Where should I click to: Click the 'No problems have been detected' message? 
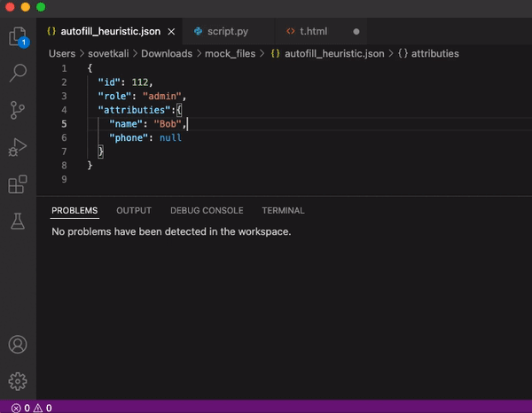point(171,231)
